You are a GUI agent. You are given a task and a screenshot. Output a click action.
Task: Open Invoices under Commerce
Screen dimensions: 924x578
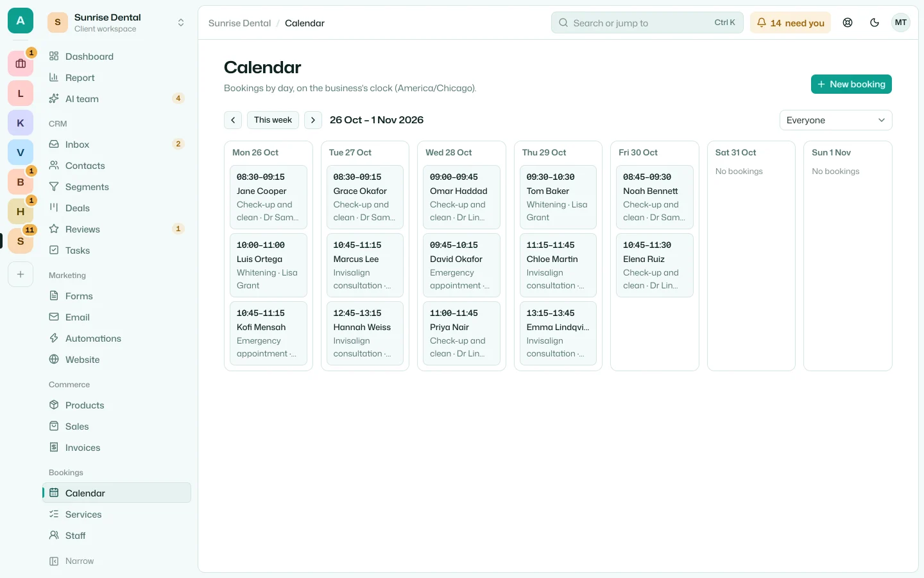click(x=117, y=448)
